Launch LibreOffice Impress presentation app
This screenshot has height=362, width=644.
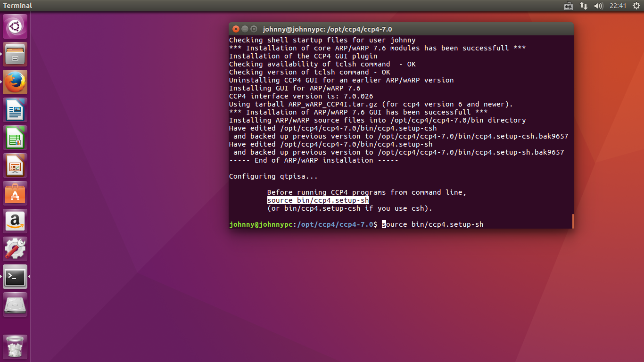15,165
